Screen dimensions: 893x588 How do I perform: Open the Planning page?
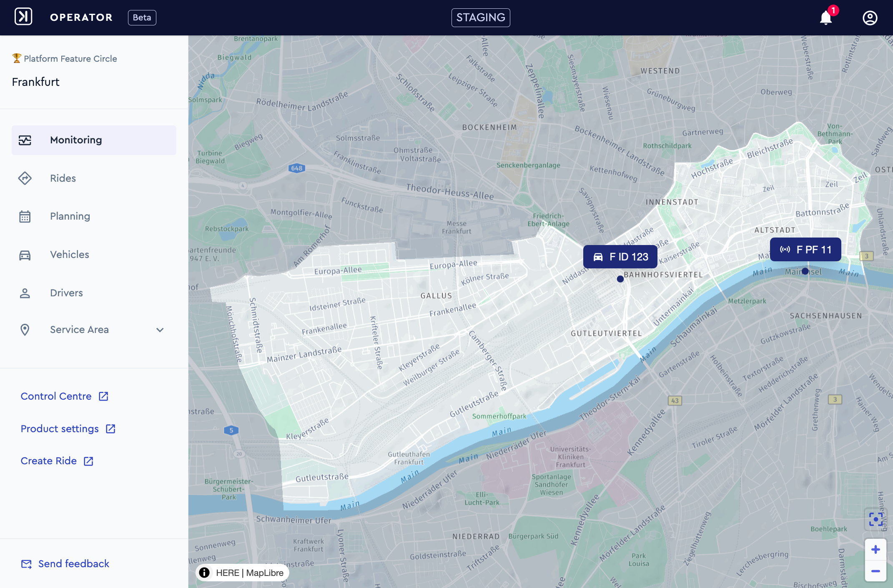pos(94,216)
